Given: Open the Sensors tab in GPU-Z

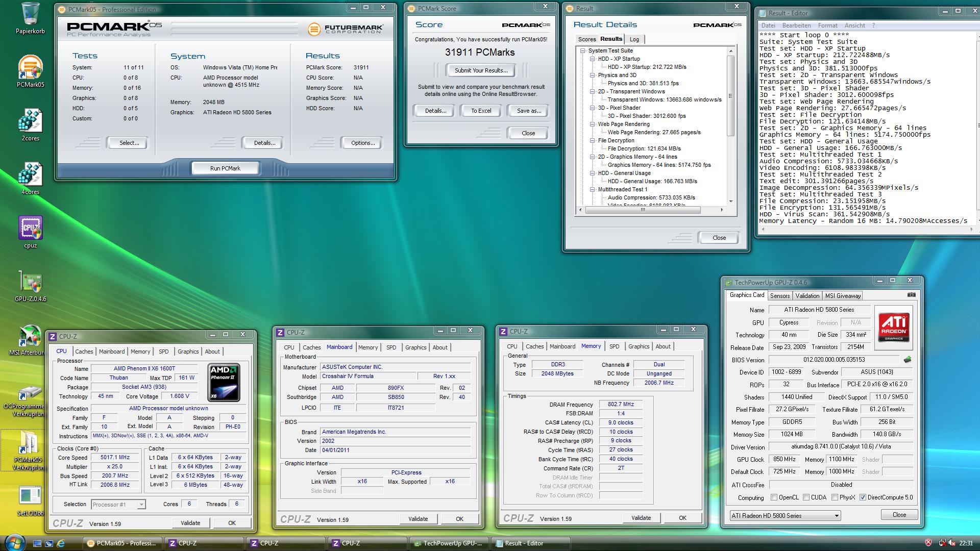Looking at the screenshot, I should pos(779,296).
